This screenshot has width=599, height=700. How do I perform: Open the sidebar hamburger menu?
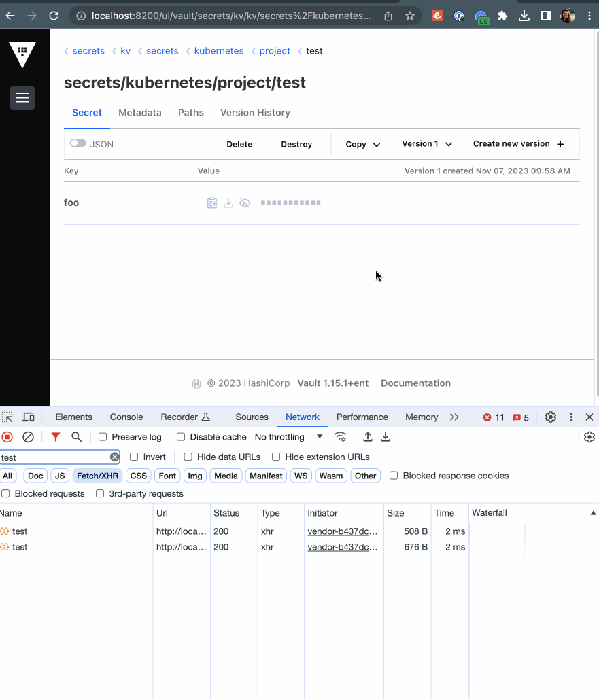click(x=22, y=97)
